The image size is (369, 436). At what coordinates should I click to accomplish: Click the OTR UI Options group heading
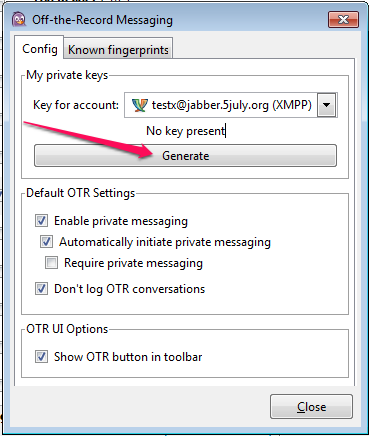tap(67, 329)
